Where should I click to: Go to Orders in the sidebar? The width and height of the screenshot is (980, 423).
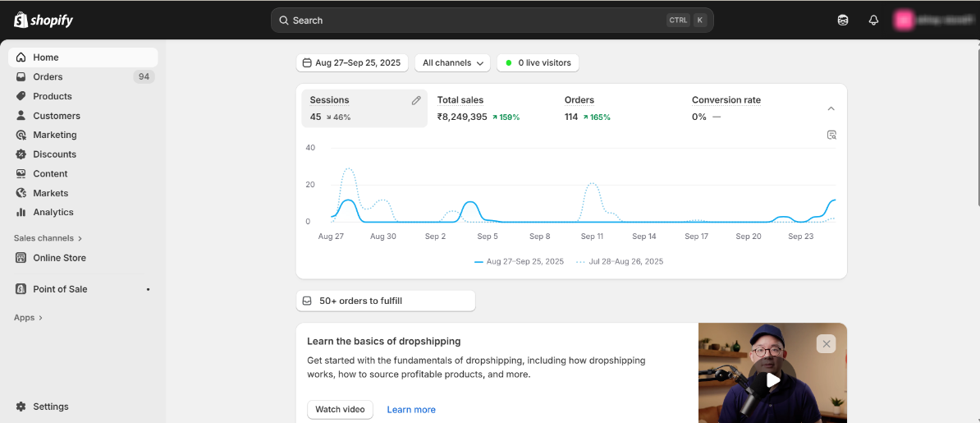coord(48,76)
